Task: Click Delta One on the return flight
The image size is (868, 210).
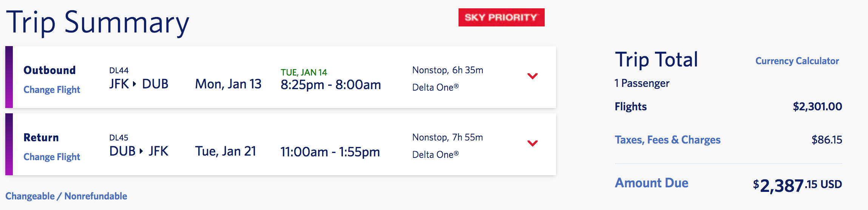Action: [x=435, y=154]
